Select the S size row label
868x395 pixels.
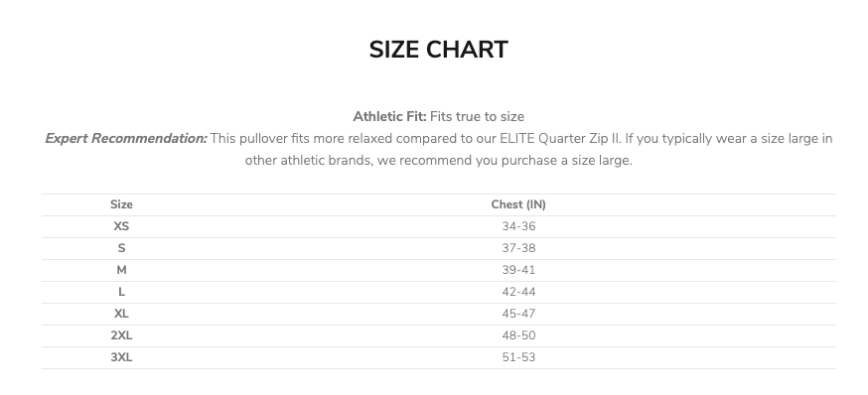121,248
